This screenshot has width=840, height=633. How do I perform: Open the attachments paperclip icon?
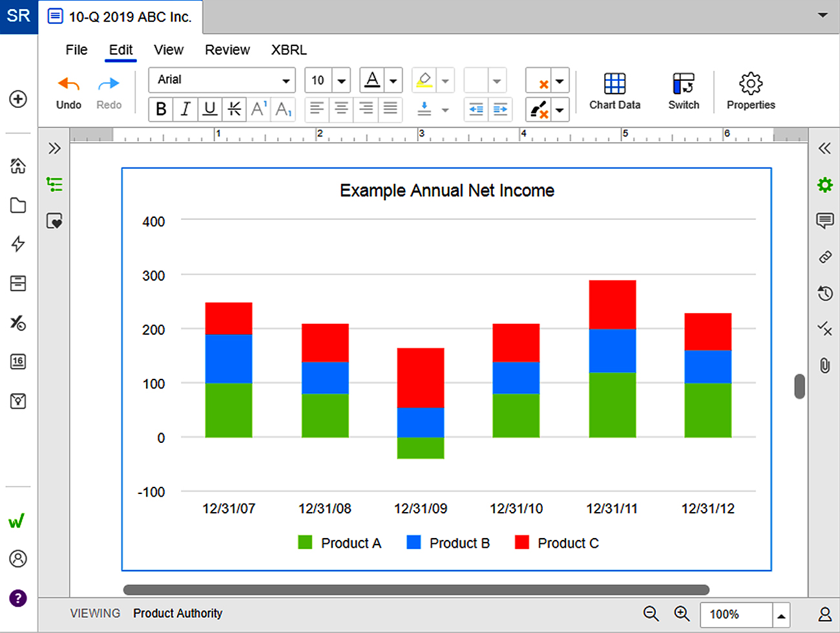824,365
